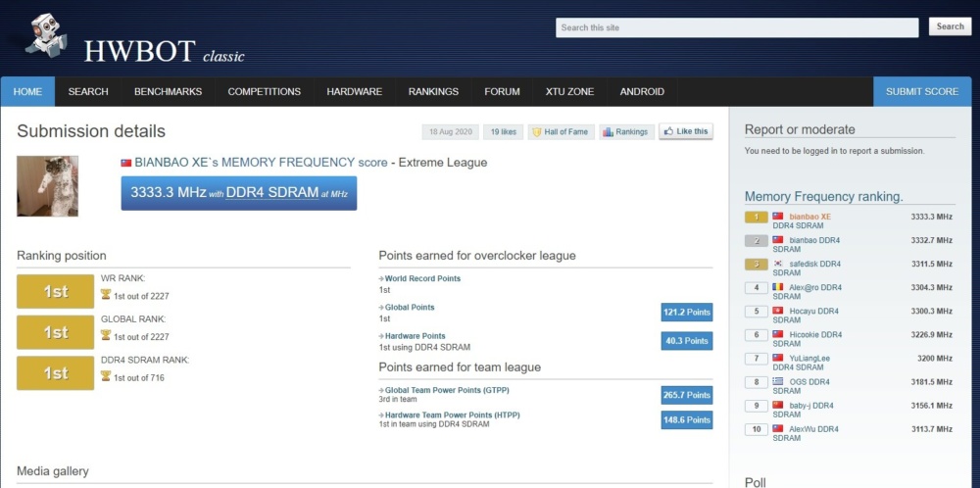Image resolution: width=980 pixels, height=488 pixels.
Task: Go to BENCHMARKS in the navigation bar
Action: (169, 92)
